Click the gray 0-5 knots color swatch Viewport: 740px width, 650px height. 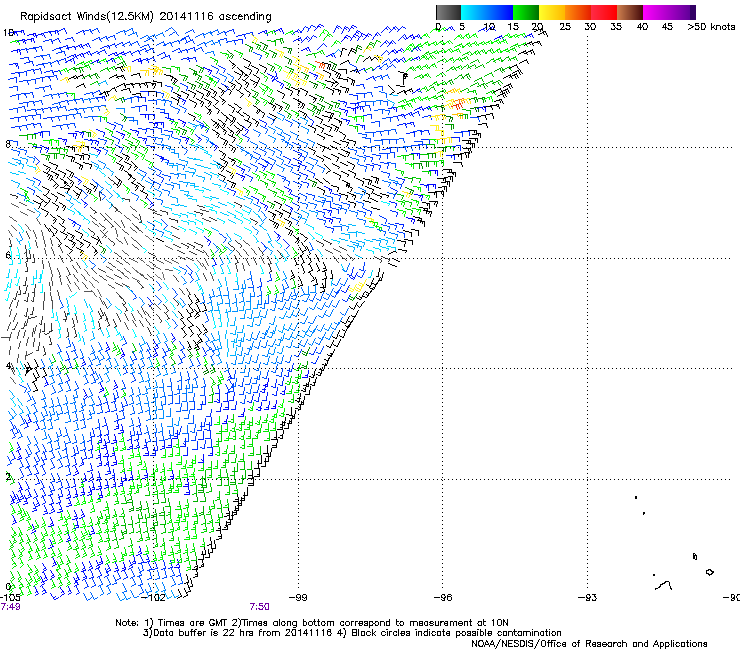(x=448, y=12)
